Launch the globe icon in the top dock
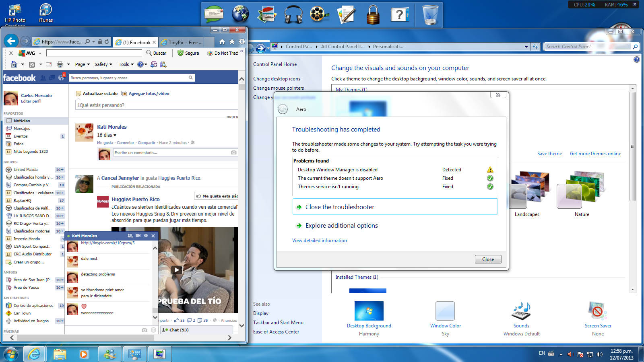644x362 pixels. 240,14
